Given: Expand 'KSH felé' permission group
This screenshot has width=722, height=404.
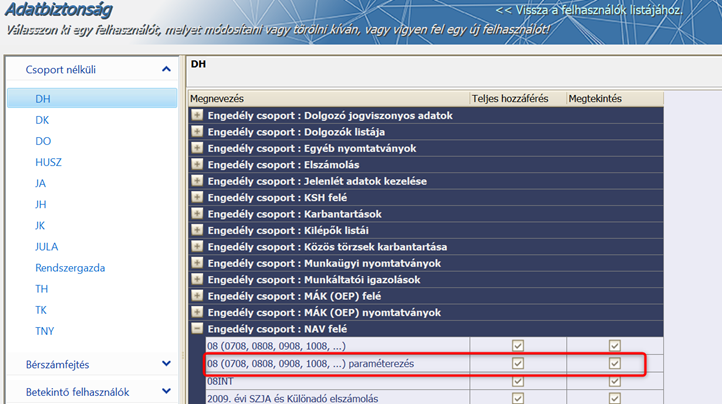Looking at the screenshot, I should (197, 197).
